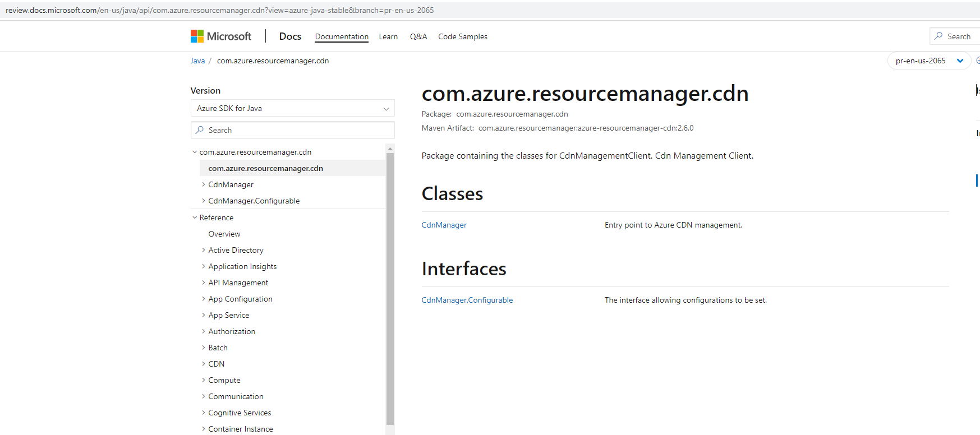The height and width of the screenshot is (435, 980).
Task: Click the page title com.azure.resourcemanager.cdn
Action: pyautogui.click(x=585, y=94)
